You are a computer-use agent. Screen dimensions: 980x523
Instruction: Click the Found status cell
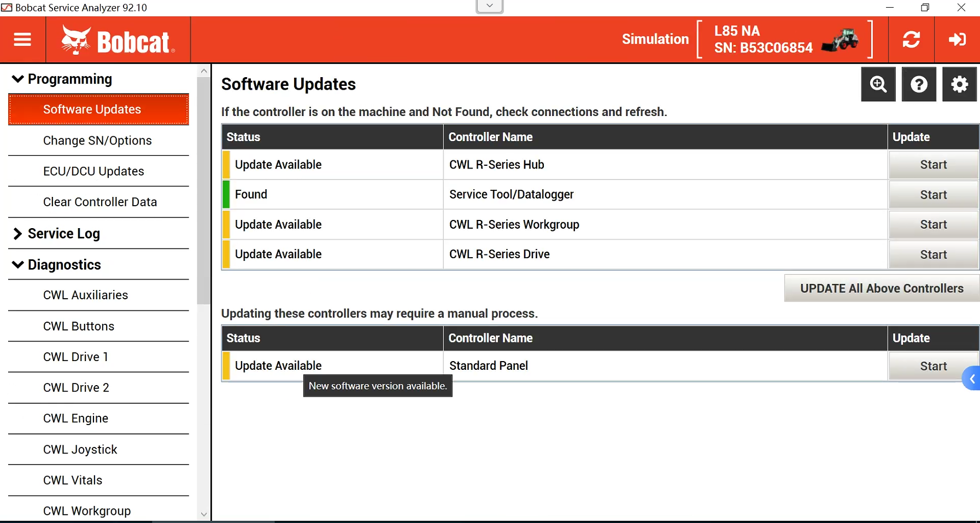click(x=333, y=194)
